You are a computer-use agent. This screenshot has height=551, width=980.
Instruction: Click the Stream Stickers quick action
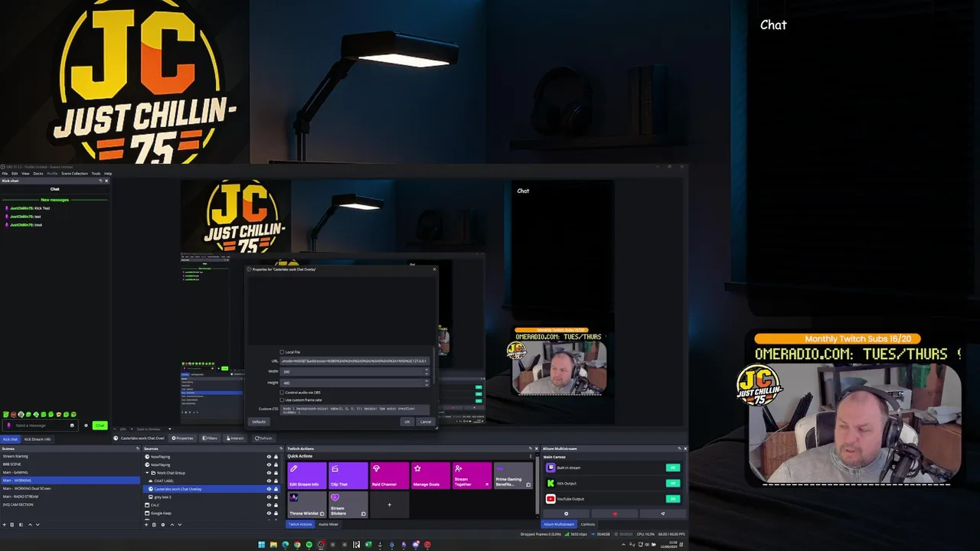tap(348, 504)
